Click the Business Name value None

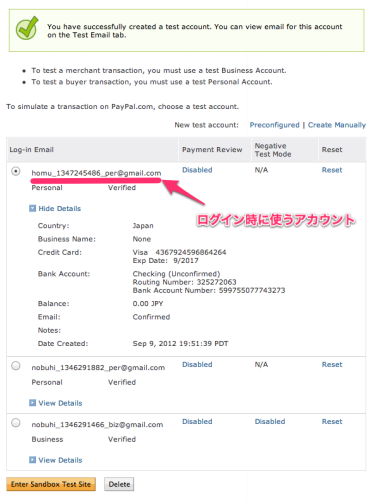coord(142,239)
